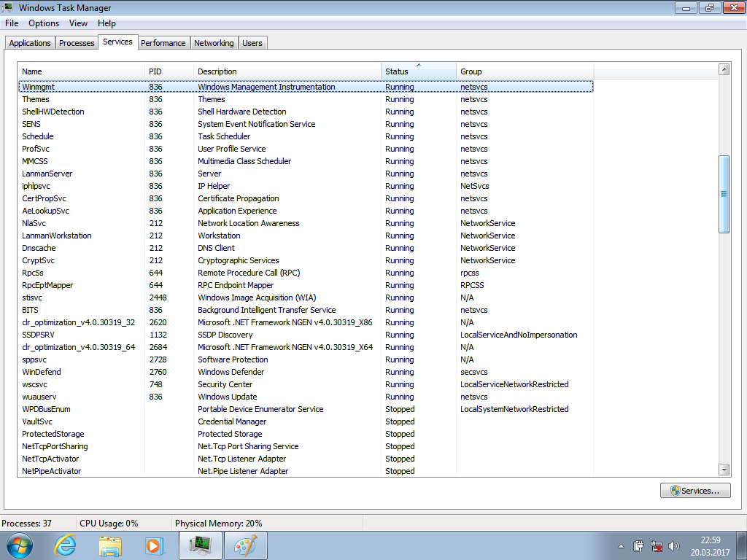Launch Internet Explorer from the taskbar

(65, 545)
